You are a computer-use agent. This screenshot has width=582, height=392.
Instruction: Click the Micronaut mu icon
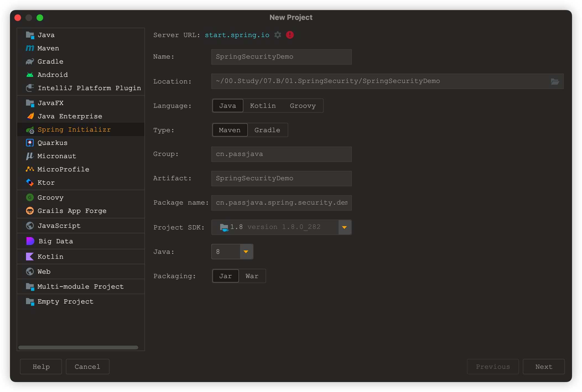[30, 156]
